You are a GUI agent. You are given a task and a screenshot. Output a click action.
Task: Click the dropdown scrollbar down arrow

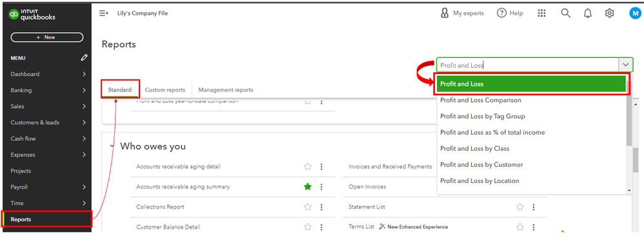(x=629, y=191)
